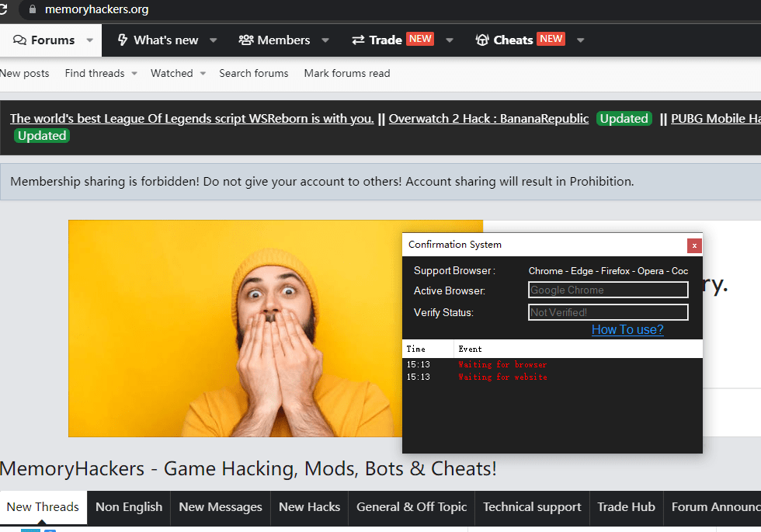Expand the Members dropdown arrow

tap(325, 40)
